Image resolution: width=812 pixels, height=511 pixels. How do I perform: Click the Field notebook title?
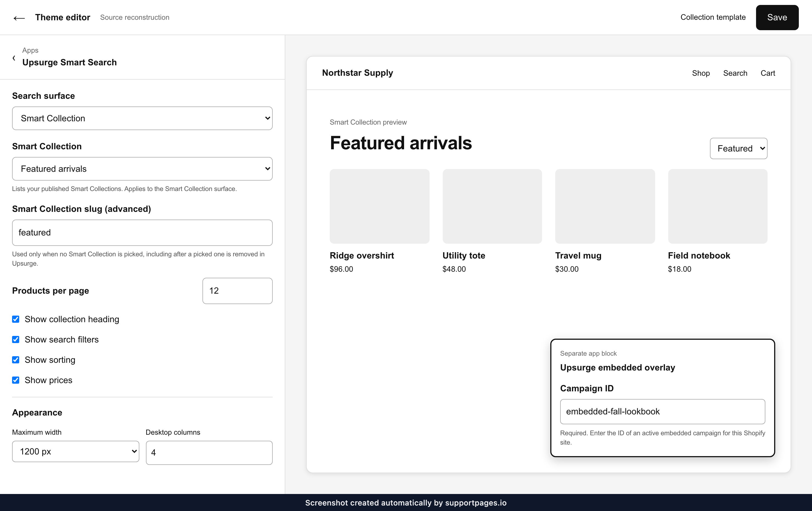click(x=699, y=256)
